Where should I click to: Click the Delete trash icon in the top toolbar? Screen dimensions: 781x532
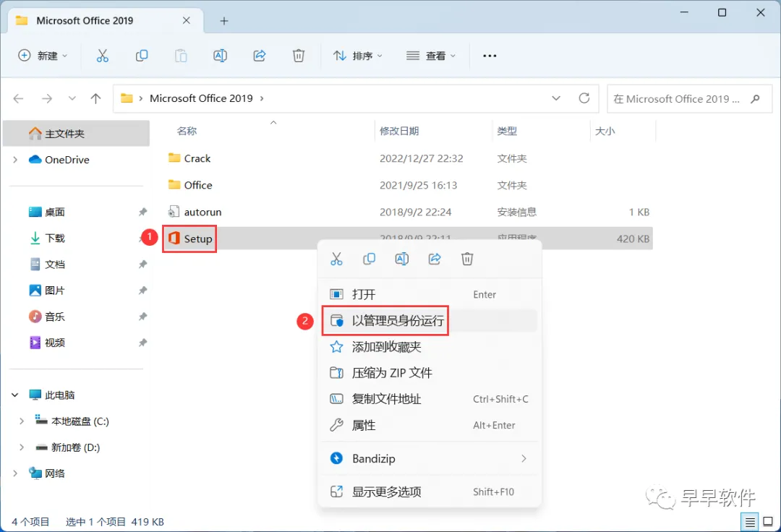point(299,56)
